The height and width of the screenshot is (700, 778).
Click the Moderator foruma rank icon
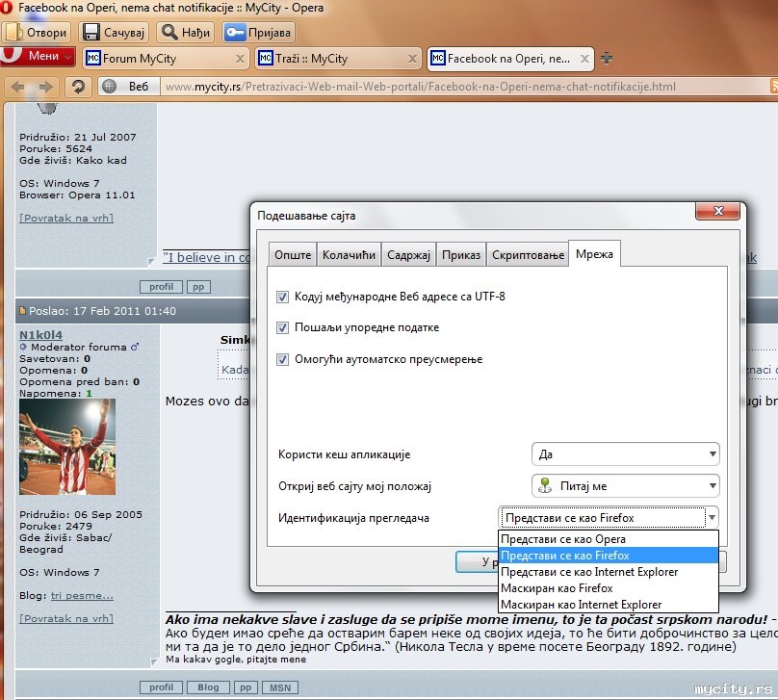22,347
